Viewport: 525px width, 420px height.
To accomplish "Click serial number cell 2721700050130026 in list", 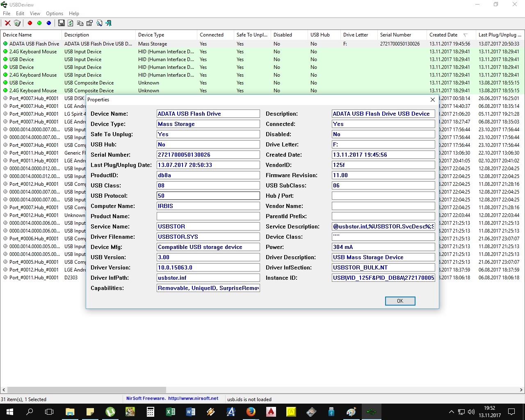I will [x=400, y=44].
